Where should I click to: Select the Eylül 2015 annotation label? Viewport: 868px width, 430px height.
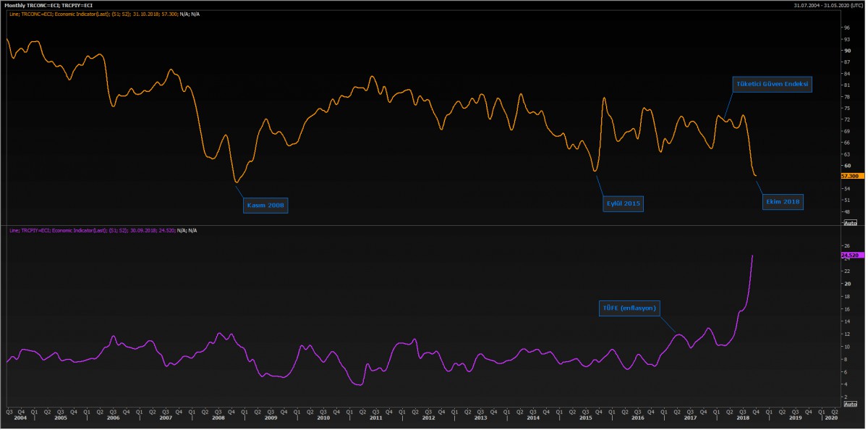pyautogui.click(x=624, y=203)
